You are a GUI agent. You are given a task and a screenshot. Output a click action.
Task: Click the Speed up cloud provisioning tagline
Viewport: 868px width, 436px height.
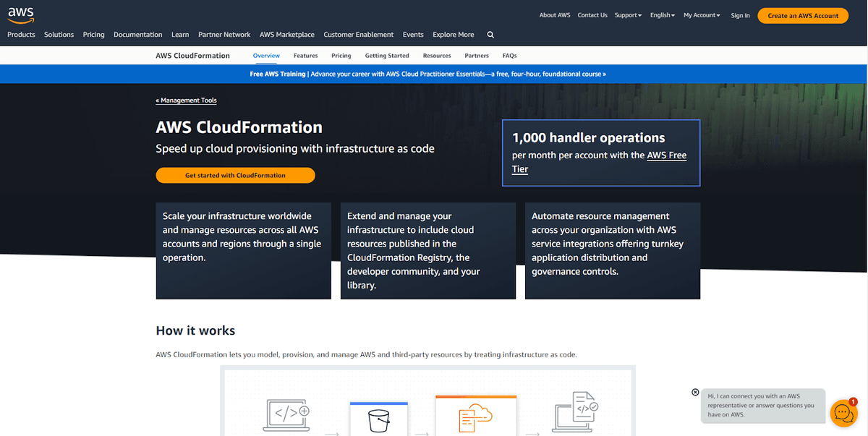[295, 148]
